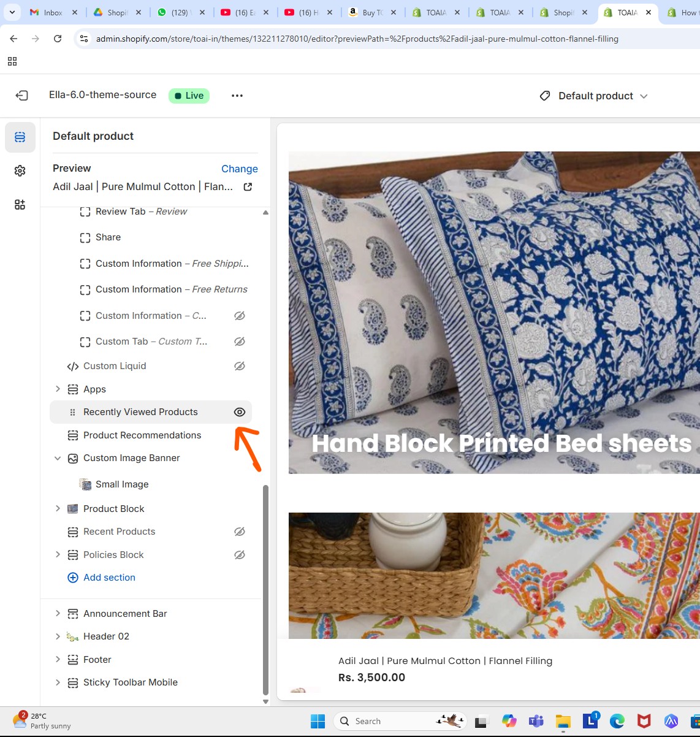Open the App embeds icon
This screenshot has height=737, width=700.
(20, 205)
